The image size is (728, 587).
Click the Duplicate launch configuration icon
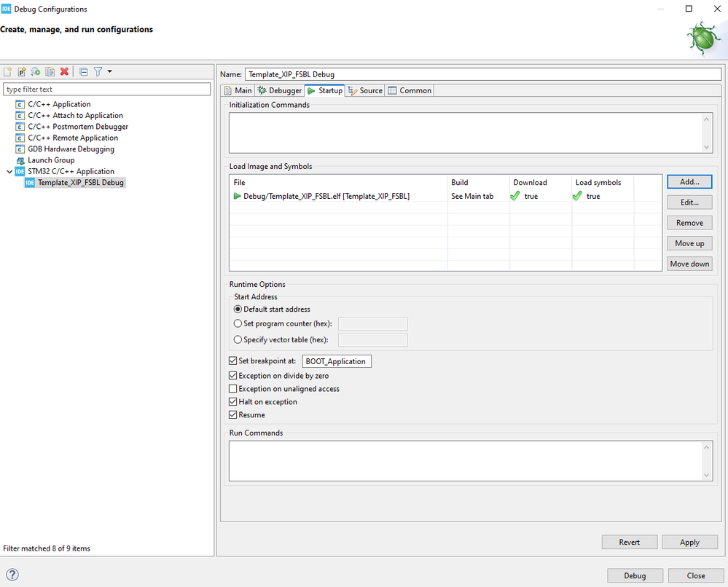[x=50, y=71]
